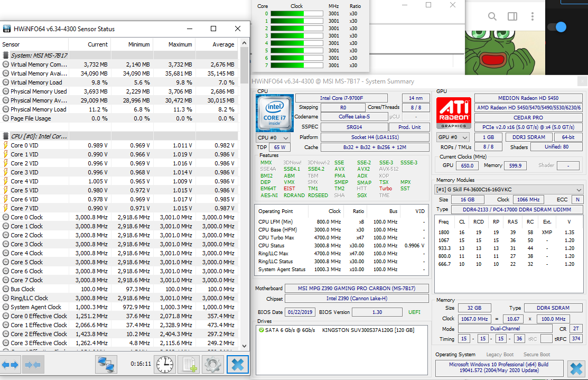This screenshot has height=380, width=588.
Task: Click the Socket H4 (LGA1151) platform field
Action: click(x=375, y=137)
